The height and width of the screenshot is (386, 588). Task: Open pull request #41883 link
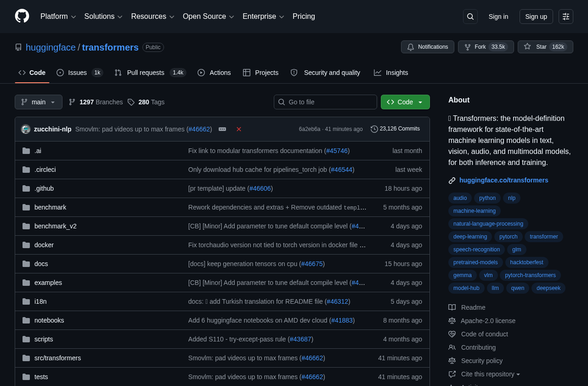click(342, 320)
